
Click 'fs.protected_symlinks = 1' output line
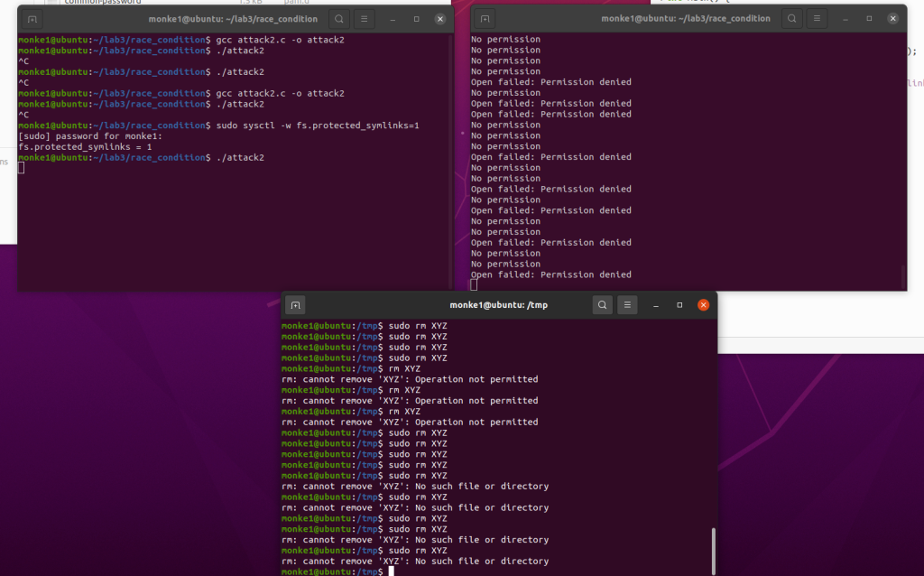click(x=85, y=147)
